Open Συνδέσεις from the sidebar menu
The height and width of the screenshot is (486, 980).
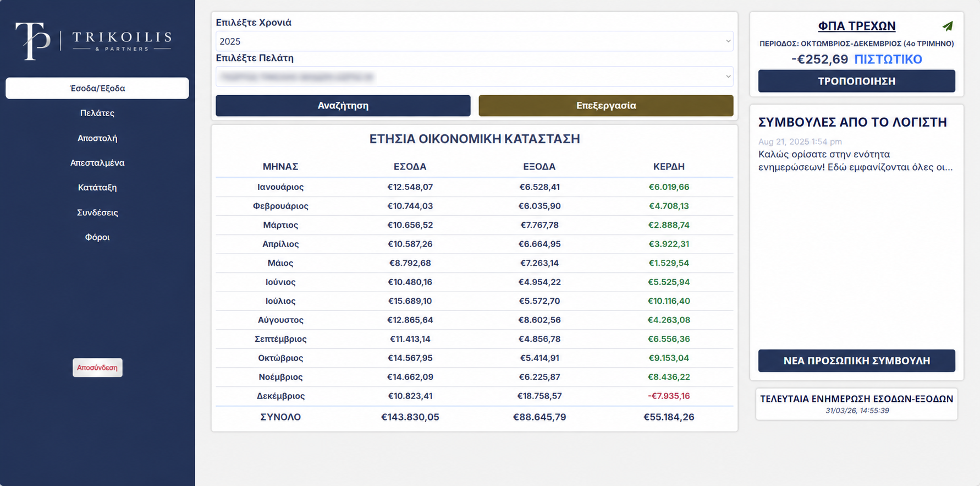pos(97,212)
